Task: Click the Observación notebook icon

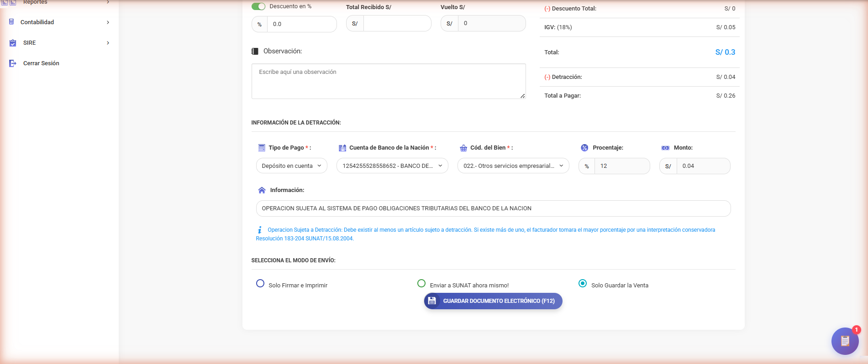Action: pos(255,52)
